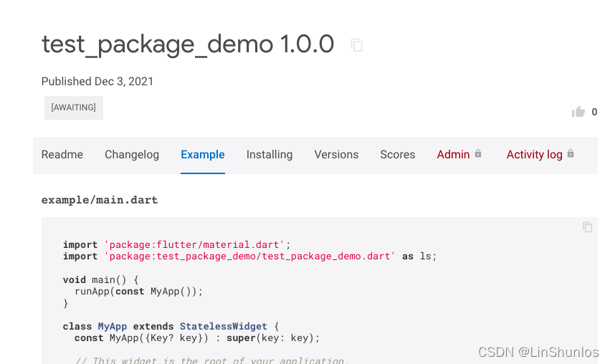The height and width of the screenshot is (364, 610).
Task: Switch to the Changelog tab
Action: (x=132, y=154)
